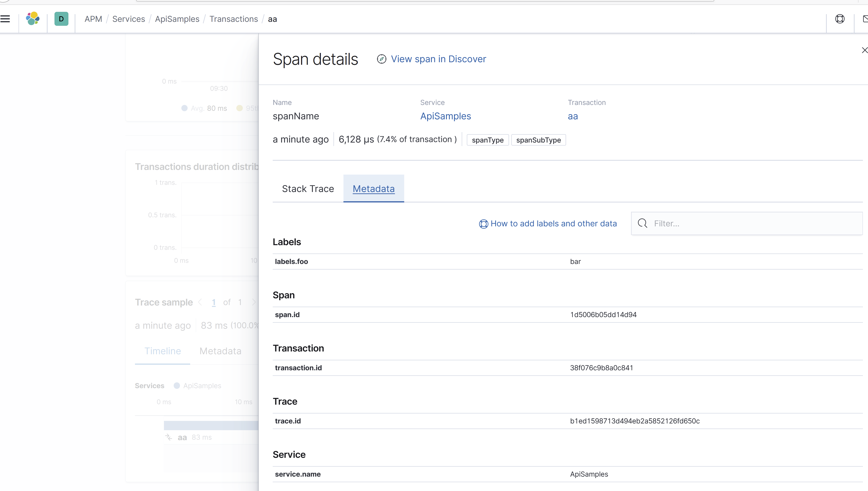Open the D space avatar
This screenshot has height=491, width=868.
[61, 19]
